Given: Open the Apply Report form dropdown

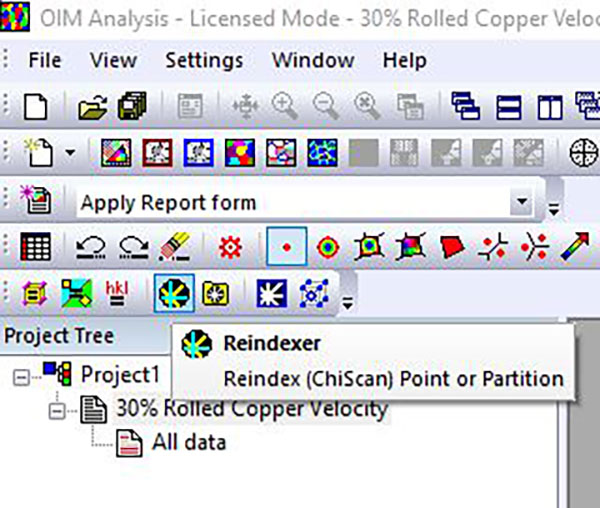Looking at the screenshot, I should tap(519, 203).
